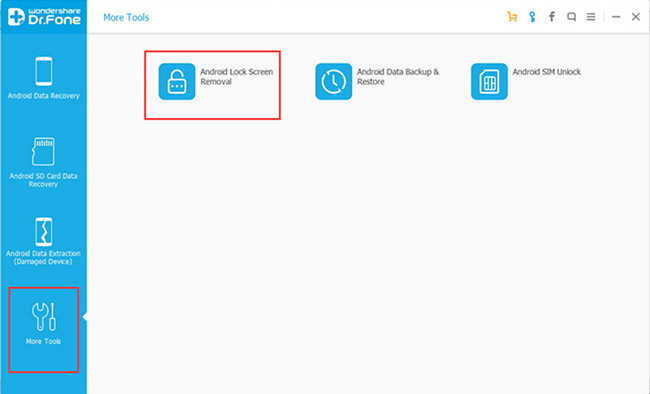This screenshot has height=394, width=650.
Task: Select the SD card recovery icon
Action: pos(43,151)
